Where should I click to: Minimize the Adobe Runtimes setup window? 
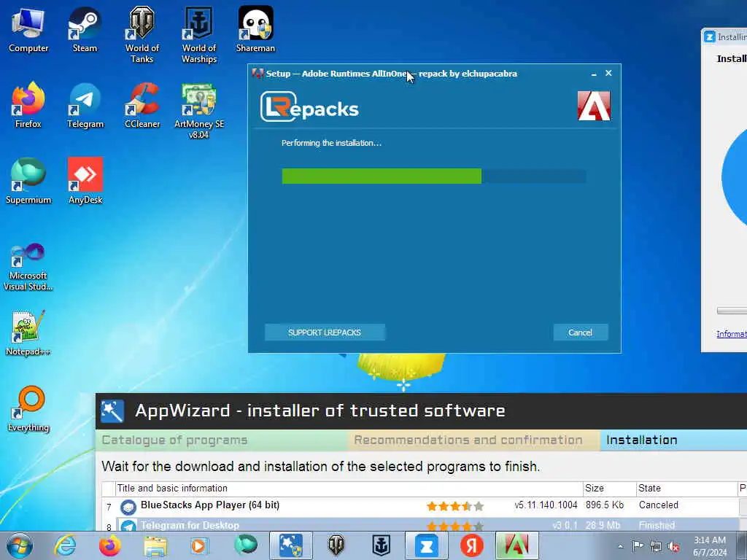pyautogui.click(x=594, y=74)
